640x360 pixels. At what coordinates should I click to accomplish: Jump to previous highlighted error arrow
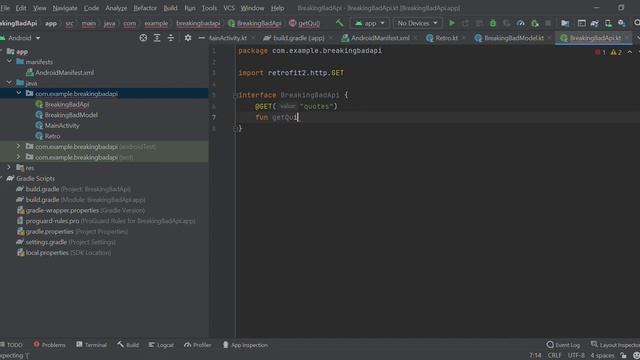click(x=629, y=52)
